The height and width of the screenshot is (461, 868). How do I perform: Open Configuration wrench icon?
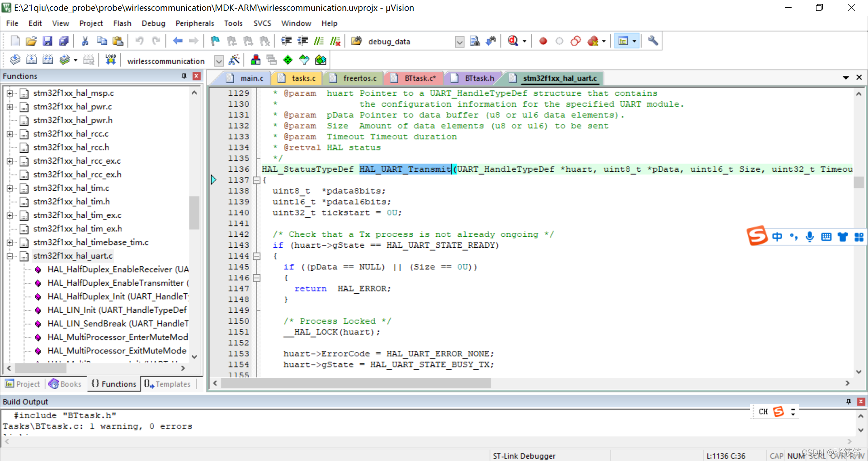pos(653,41)
